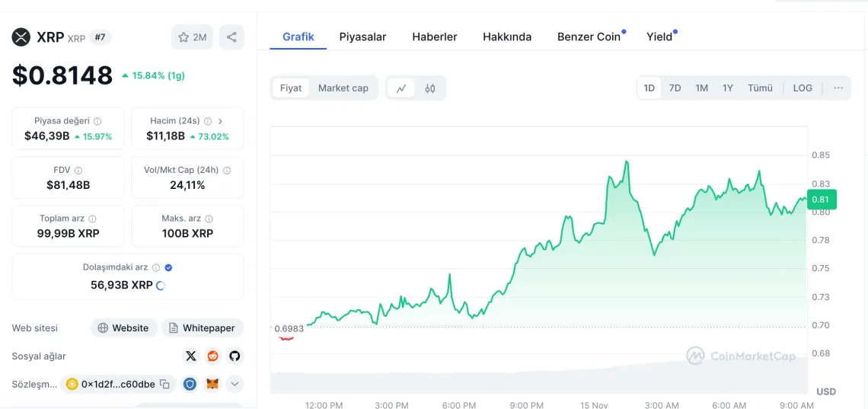Click the current price tag 0.81 on axis
The width and height of the screenshot is (868, 409).
(822, 200)
